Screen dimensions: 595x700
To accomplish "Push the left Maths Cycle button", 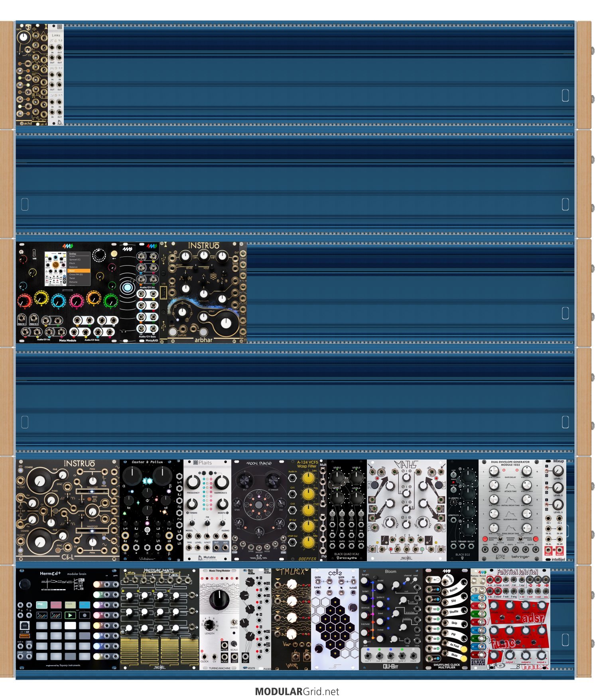I will tap(374, 485).
